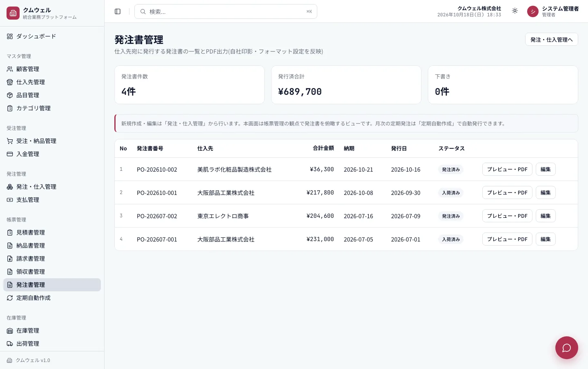This screenshot has height=369, width=588.
Task: Select order number PO-202610-002
Action: point(157,170)
